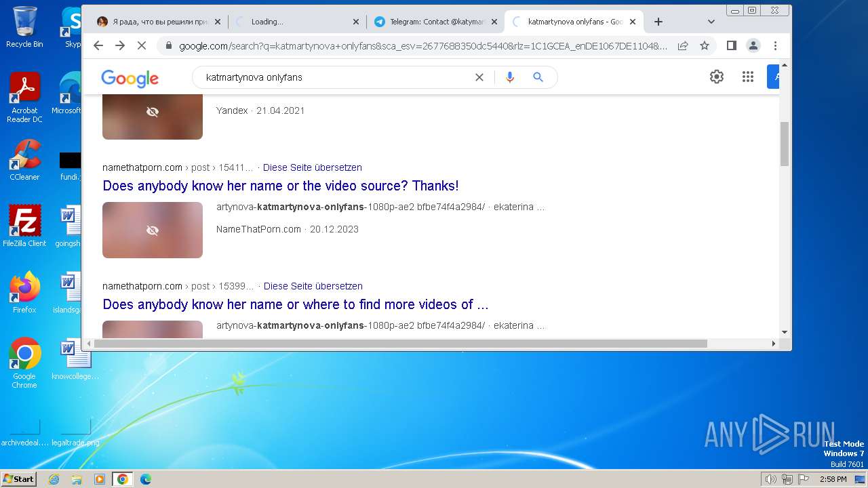Open volume control in system tray
This screenshot has height=488, width=868.
(x=770, y=479)
